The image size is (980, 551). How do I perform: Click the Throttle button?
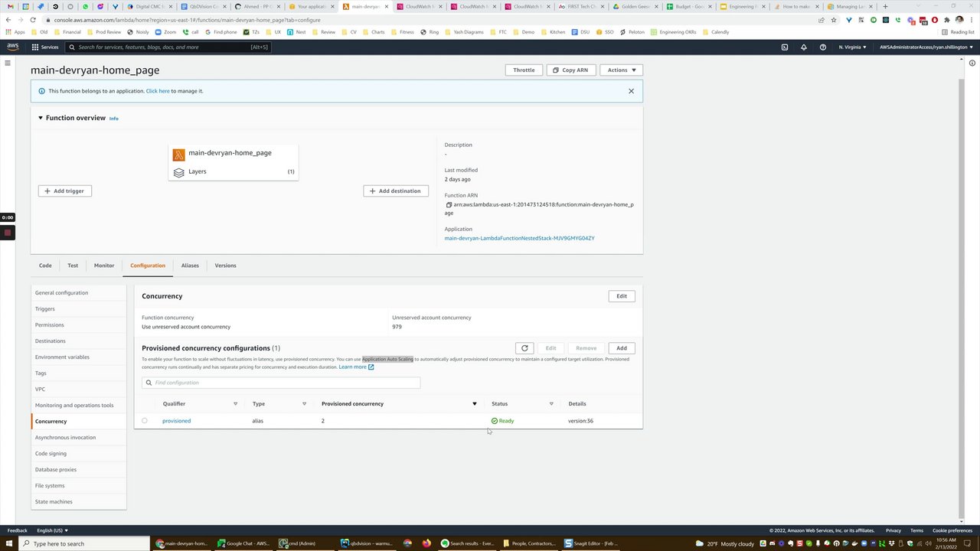coord(524,70)
